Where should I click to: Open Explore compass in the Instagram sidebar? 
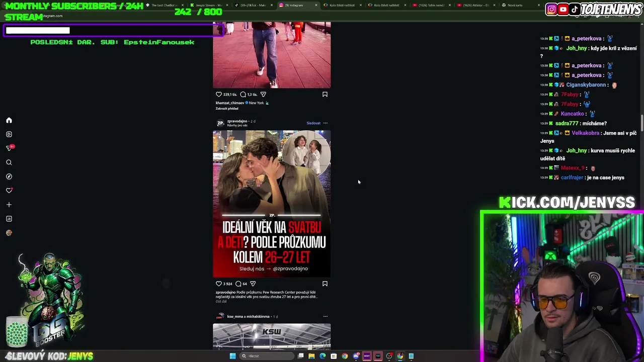tap(9, 176)
